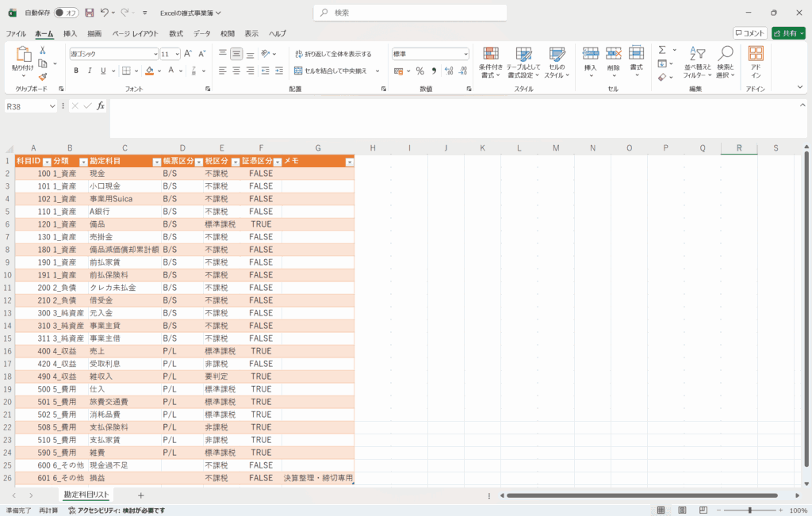Click the 共有 share button
Image resolution: width=812 pixels, height=516 pixels.
click(x=787, y=33)
